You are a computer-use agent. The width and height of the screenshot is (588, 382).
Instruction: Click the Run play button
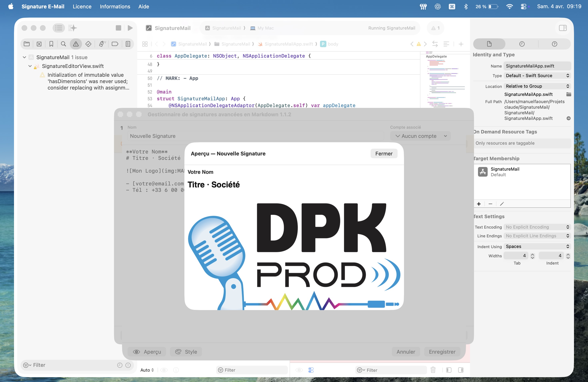(130, 28)
